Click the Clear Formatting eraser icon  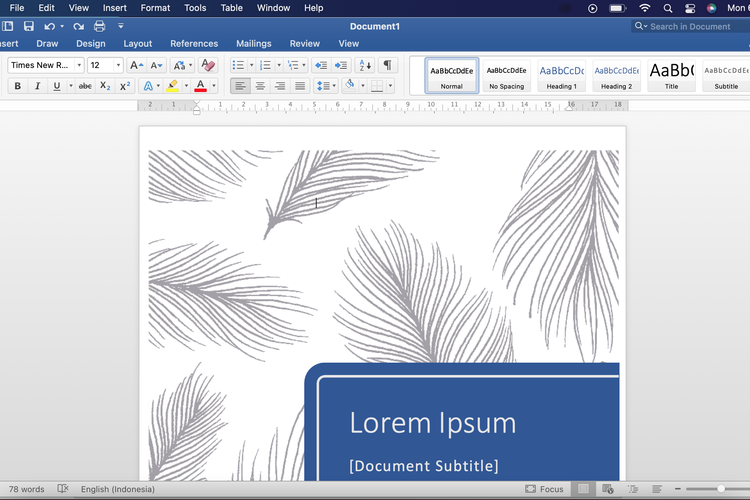[x=208, y=66]
